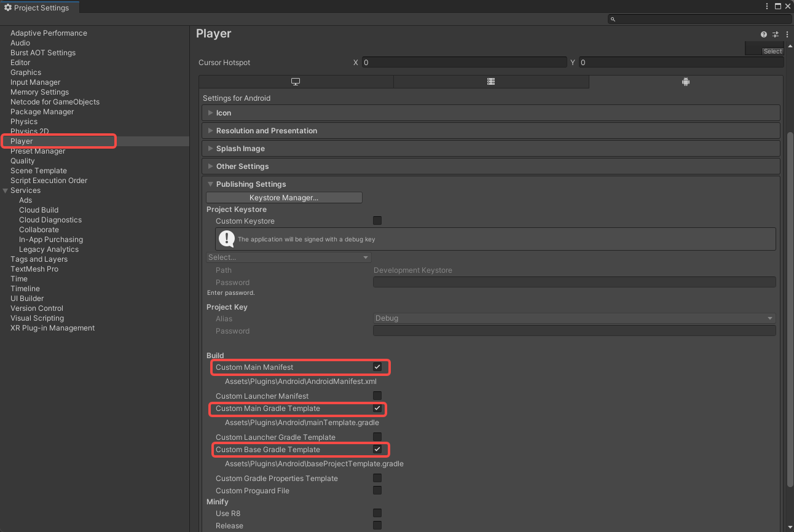Click the search magnifier icon in search box
Viewport: 794px width, 532px height.
click(613, 19)
